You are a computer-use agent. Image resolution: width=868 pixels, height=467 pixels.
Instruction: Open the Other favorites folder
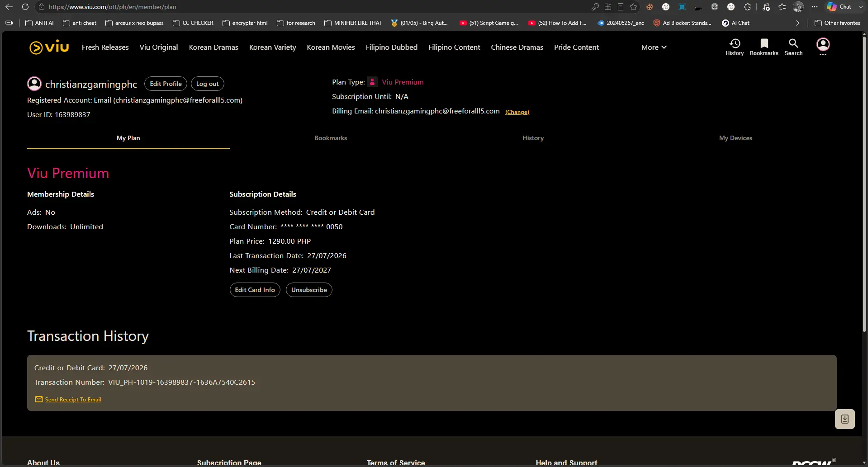(x=837, y=23)
